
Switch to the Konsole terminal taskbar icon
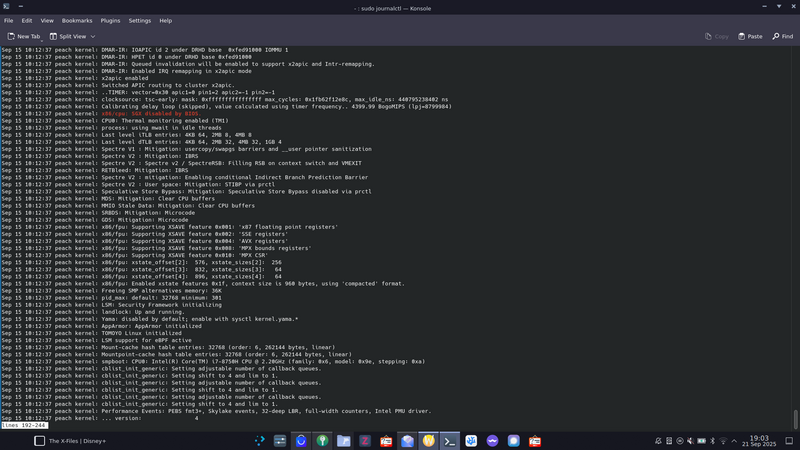[449, 441]
